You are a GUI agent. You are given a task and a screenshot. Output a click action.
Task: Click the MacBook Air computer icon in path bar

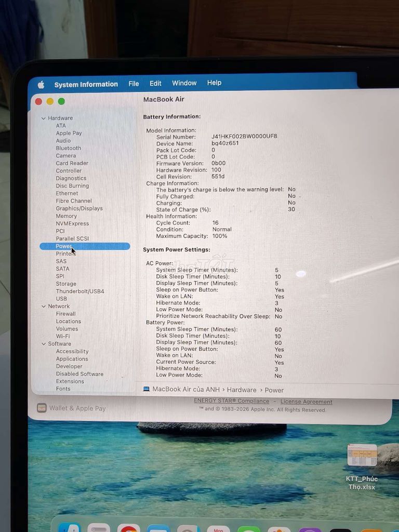tap(146, 389)
